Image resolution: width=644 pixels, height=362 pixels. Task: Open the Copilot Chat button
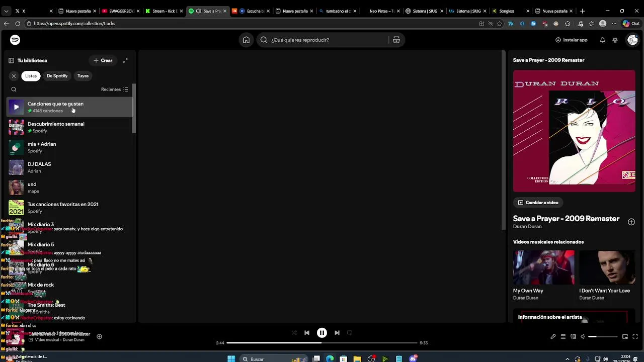(x=631, y=24)
